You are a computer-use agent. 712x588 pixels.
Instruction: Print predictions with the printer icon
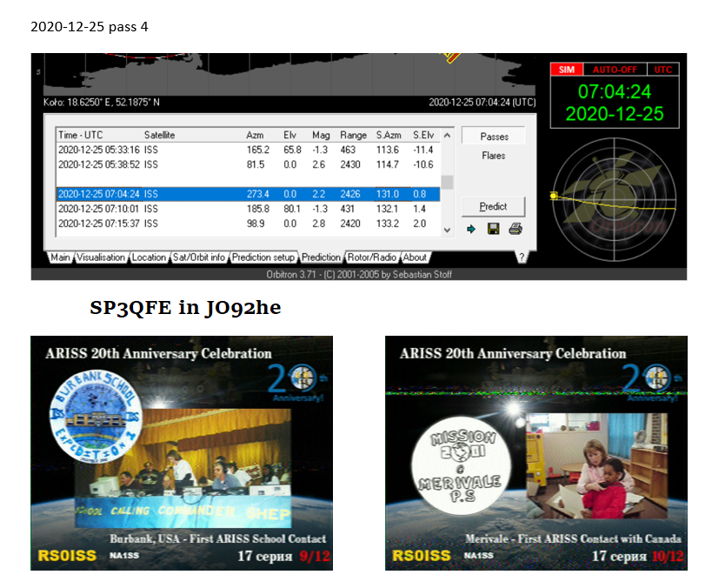[x=516, y=229]
